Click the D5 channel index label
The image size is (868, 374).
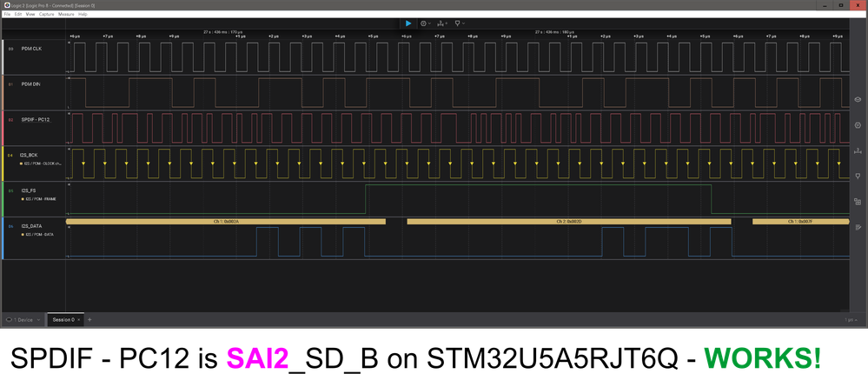pos(10,190)
